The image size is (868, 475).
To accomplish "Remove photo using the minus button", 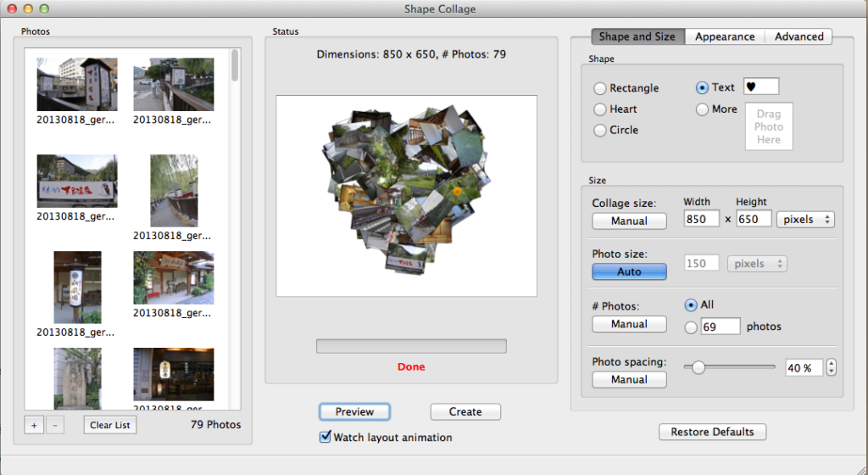I will click(x=55, y=425).
